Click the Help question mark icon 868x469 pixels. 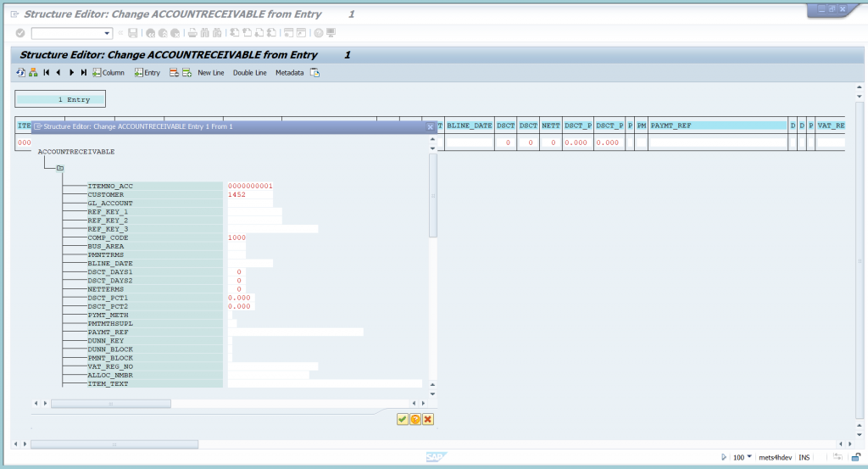tap(319, 33)
